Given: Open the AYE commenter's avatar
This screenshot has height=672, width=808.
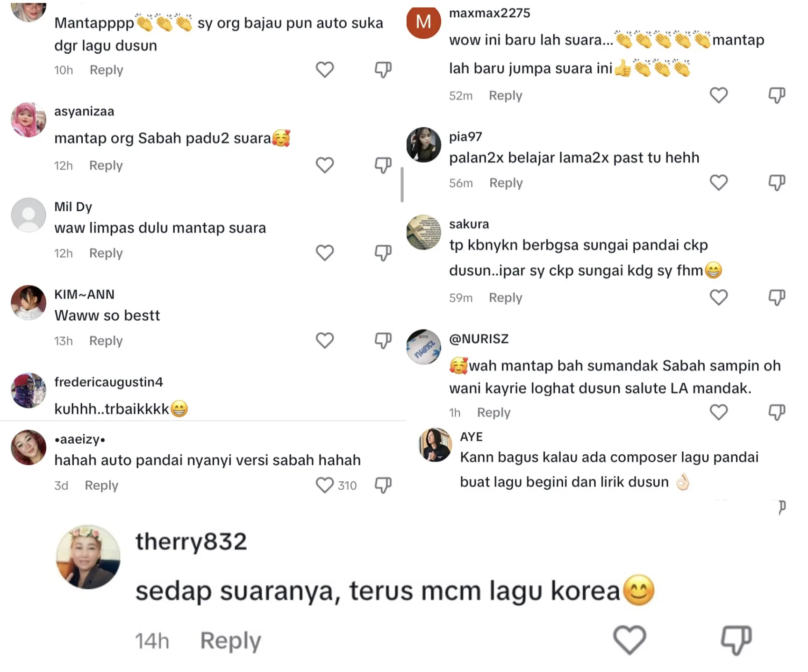Looking at the screenshot, I should point(435,445).
